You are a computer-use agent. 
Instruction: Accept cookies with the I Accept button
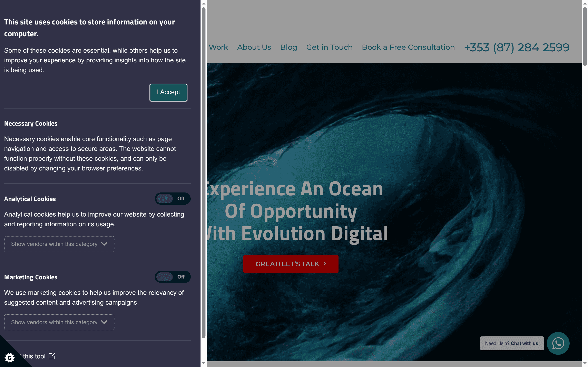(168, 92)
